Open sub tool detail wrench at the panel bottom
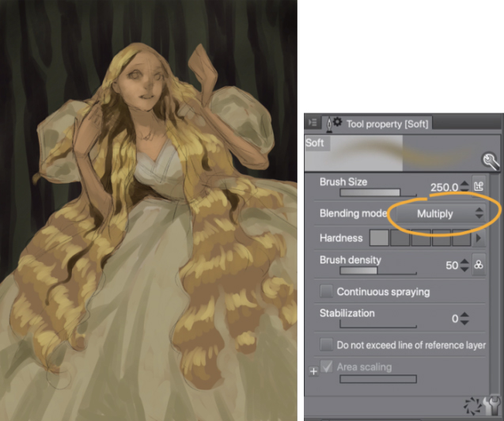The width and height of the screenshot is (504, 421). click(x=491, y=406)
